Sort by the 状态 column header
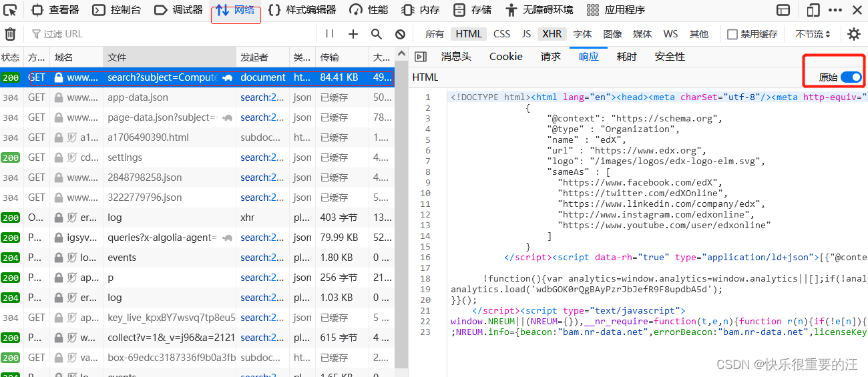 tap(11, 57)
